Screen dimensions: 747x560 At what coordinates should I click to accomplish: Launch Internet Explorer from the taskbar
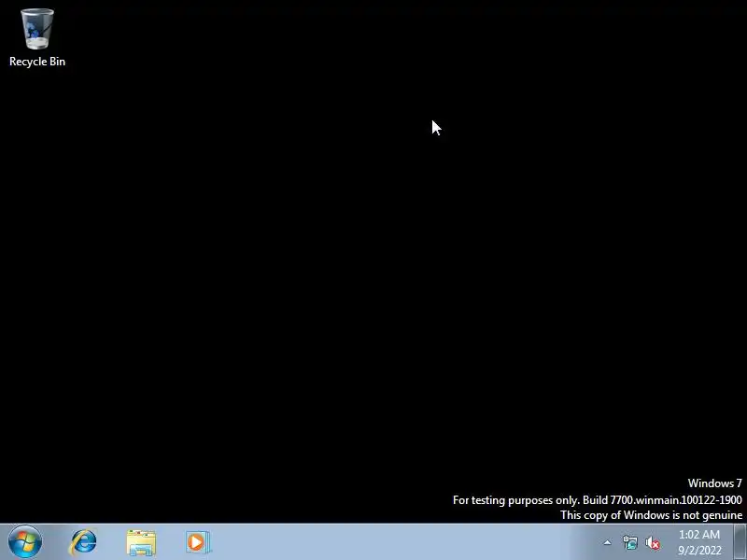[83, 542]
